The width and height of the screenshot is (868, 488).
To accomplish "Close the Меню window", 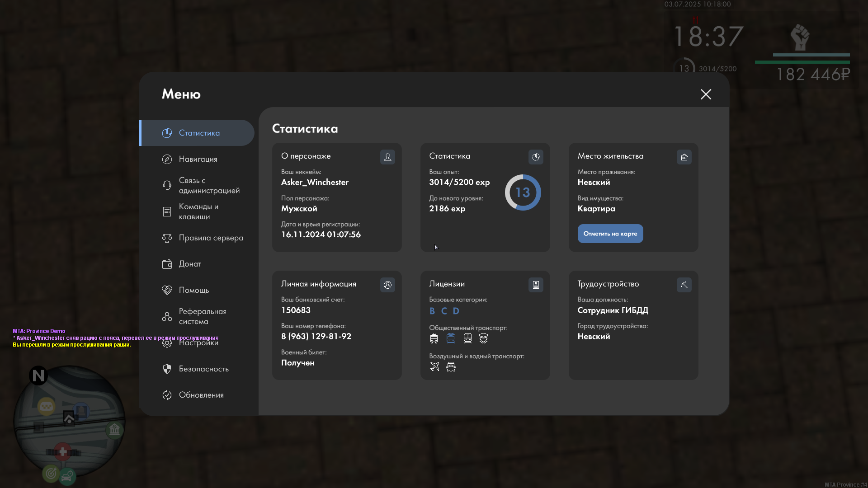I will click(x=706, y=94).
